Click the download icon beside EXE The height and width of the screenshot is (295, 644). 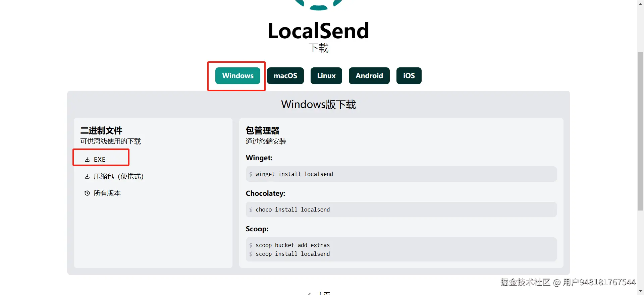pos(87,160)
